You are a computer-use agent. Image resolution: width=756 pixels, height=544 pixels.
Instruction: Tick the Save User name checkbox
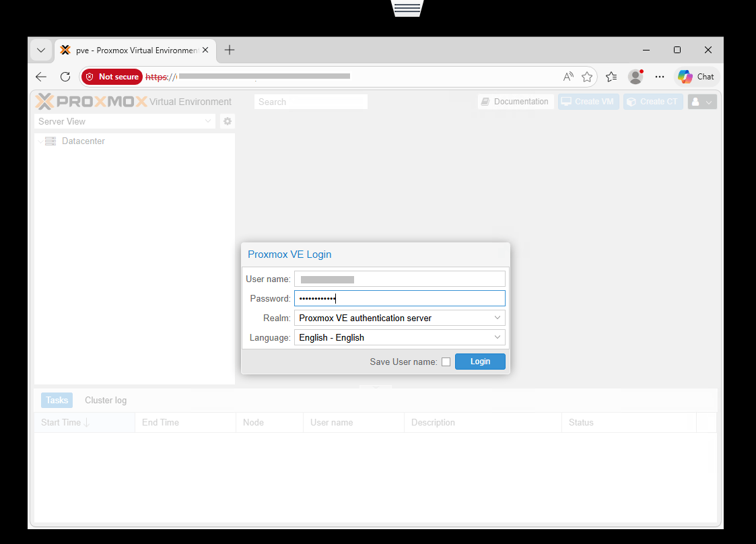[446, 362]
